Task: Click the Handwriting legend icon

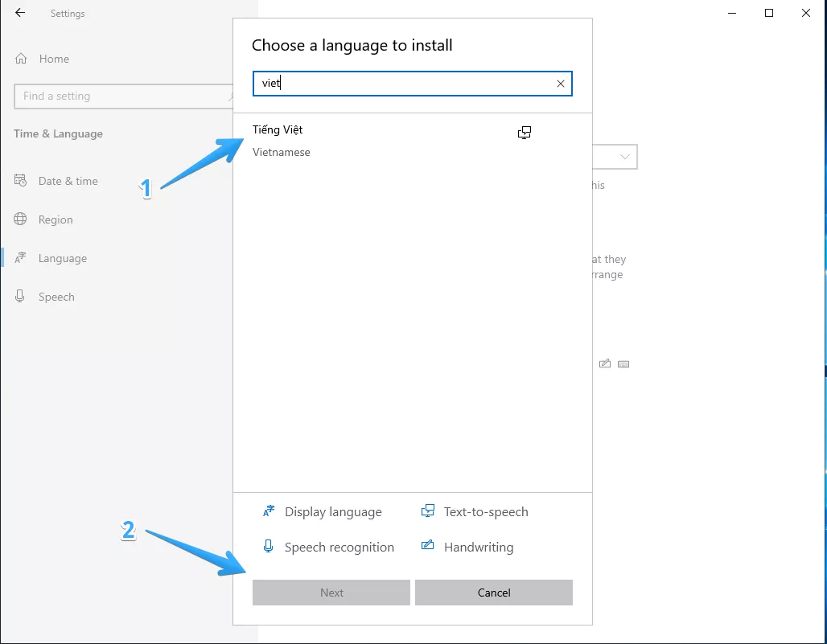Action: [x=428, y=548]
